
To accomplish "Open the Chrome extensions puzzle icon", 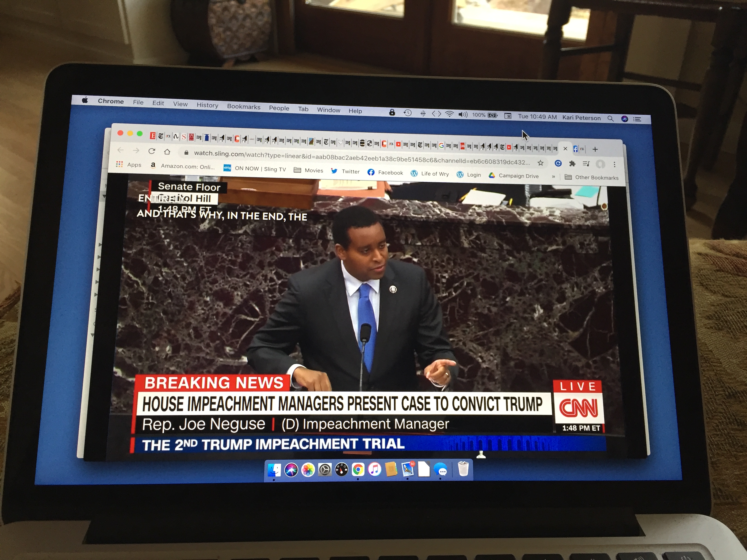I will 572,164.
